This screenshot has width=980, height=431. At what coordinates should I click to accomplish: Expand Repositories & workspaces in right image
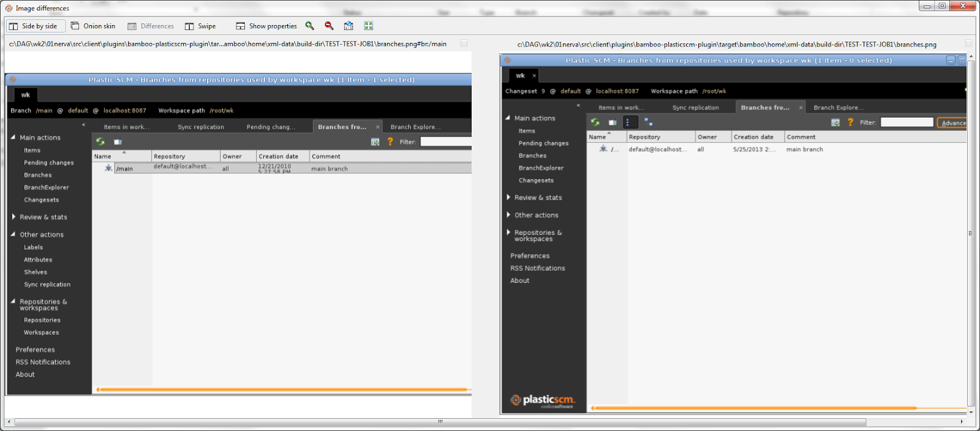point(508,232)
